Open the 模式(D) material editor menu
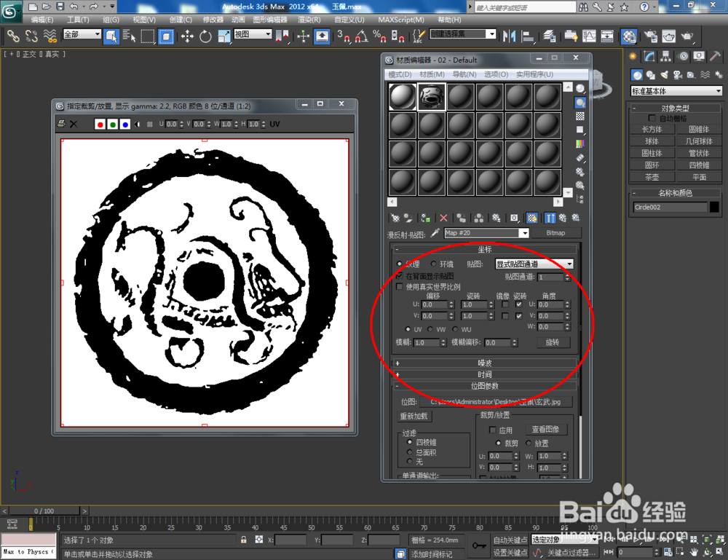This screenshot has width=728, height=560. click(400, 74)
